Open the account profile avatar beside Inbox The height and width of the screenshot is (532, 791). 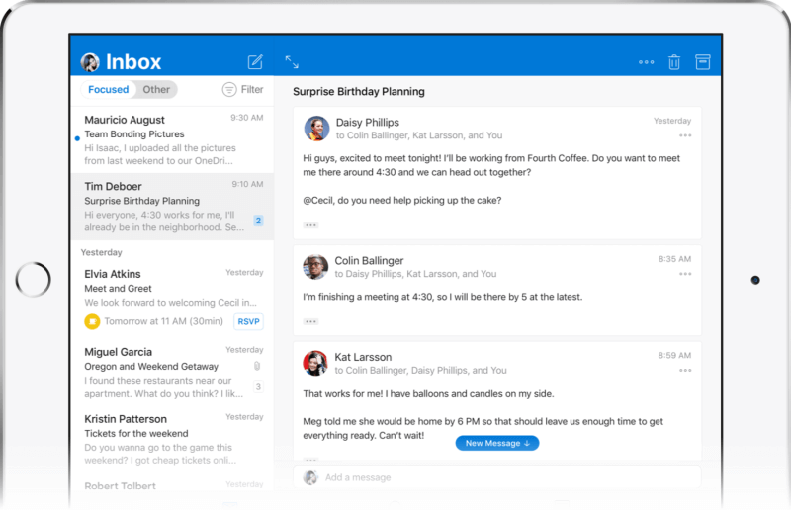tap(90, 62)
